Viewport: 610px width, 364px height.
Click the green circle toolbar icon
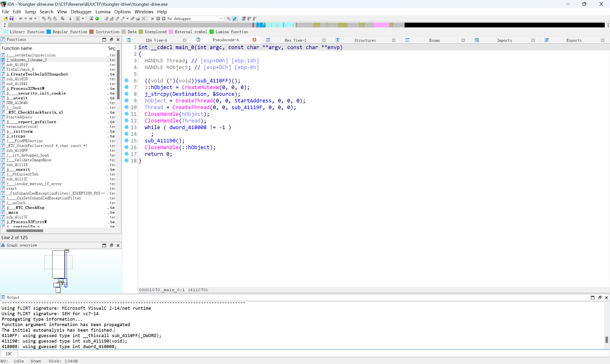(x=97, y=19)
